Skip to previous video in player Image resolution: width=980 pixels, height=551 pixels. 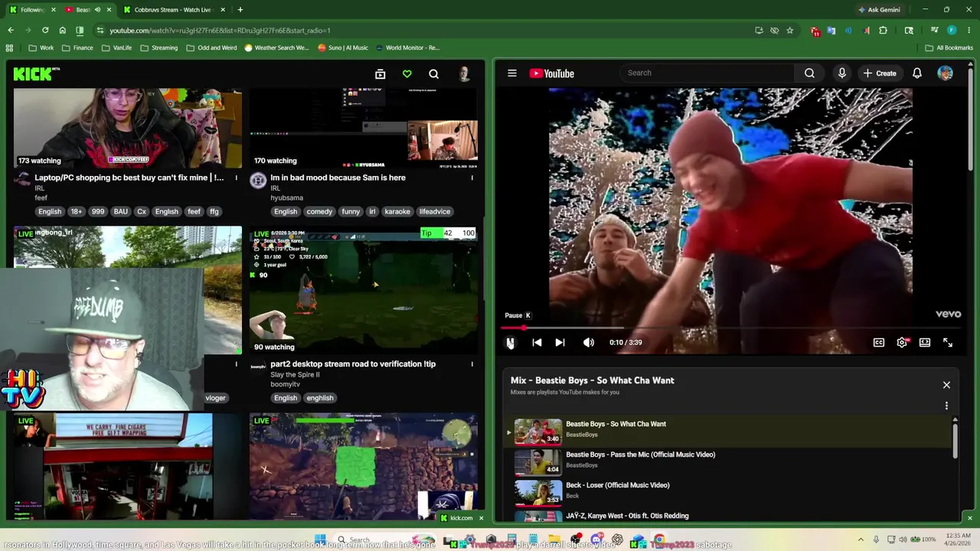click(537, 343)
